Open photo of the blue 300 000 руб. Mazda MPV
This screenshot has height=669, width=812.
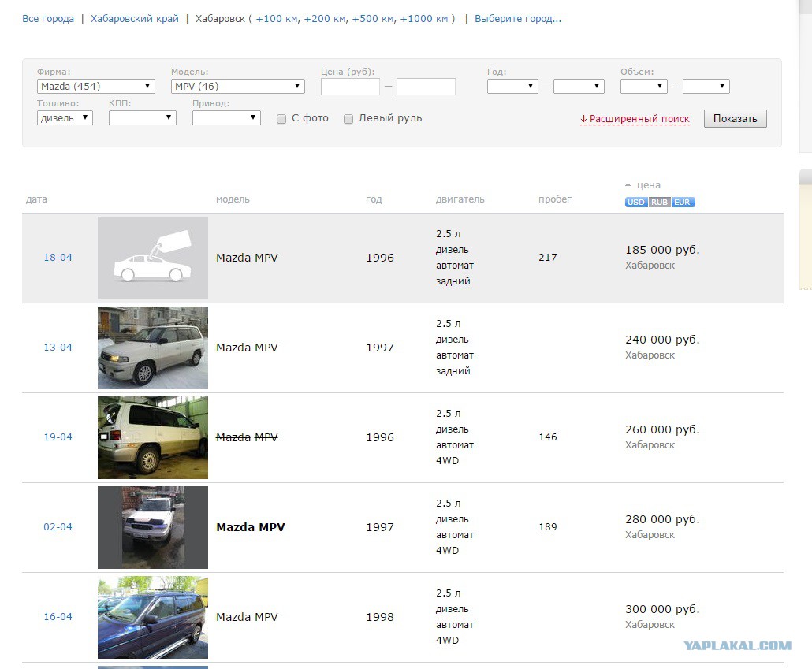coord(153,617)
